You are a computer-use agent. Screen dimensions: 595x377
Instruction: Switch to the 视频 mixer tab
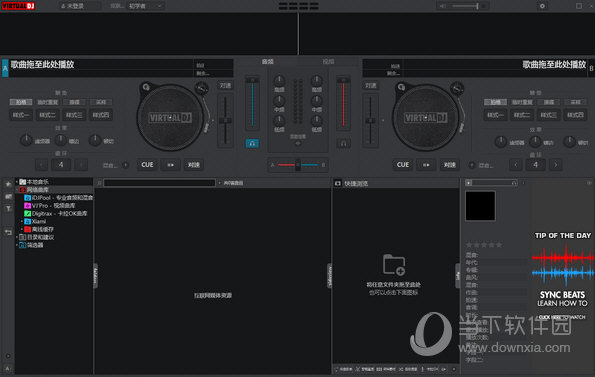328,61
